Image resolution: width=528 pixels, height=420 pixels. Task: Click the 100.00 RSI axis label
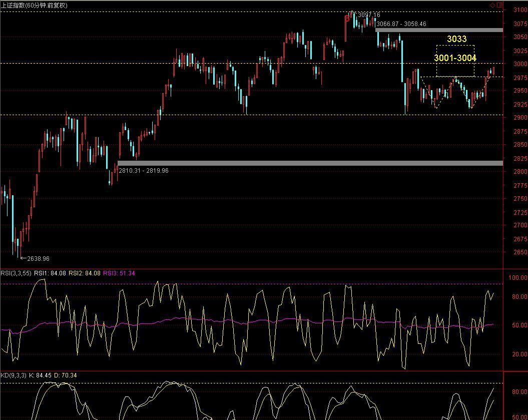[x=518, y=278]
